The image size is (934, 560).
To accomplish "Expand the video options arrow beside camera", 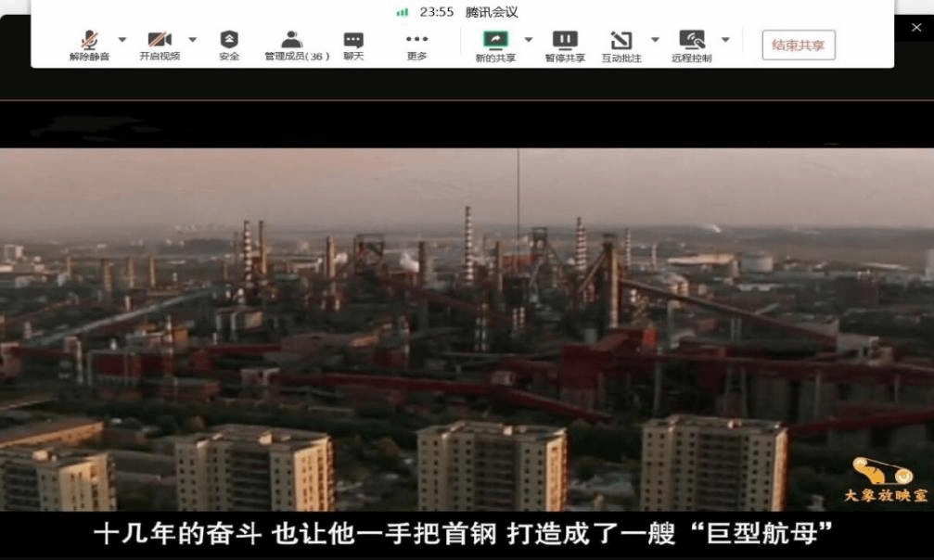I will point(193,40).
